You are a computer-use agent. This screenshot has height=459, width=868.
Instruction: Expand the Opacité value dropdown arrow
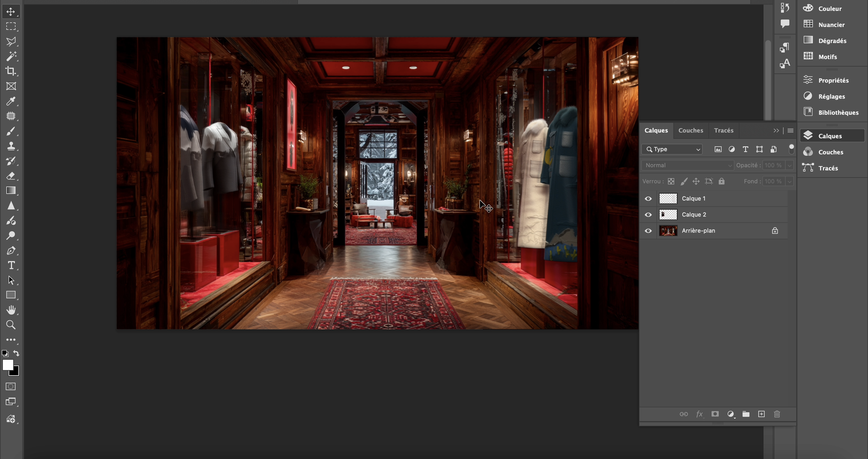coord(789,165)
